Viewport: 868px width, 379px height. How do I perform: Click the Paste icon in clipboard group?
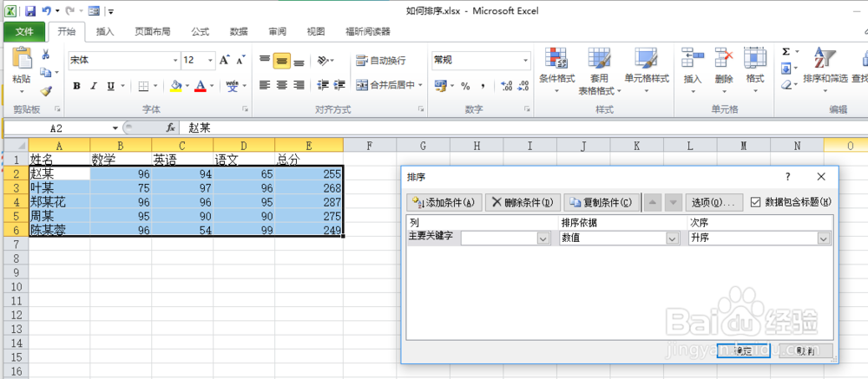click(x=23, y=58)
